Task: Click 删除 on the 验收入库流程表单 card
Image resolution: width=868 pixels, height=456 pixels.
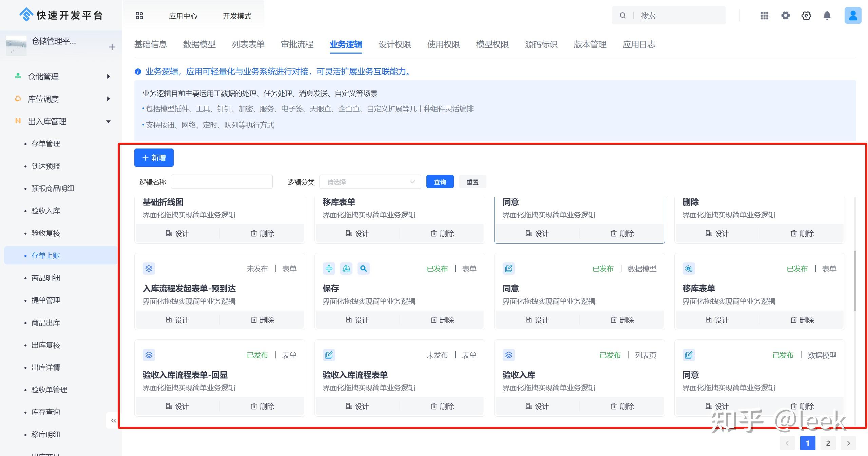Action: [x=442, y=406]
